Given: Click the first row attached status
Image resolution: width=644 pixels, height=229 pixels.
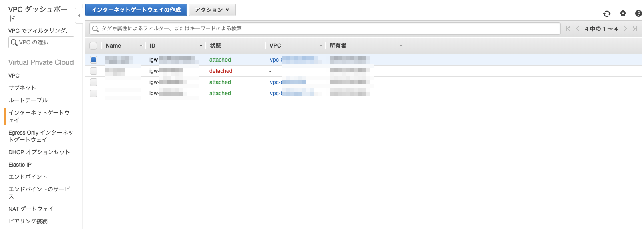Looking at the screenshot, I should [220, 60].
